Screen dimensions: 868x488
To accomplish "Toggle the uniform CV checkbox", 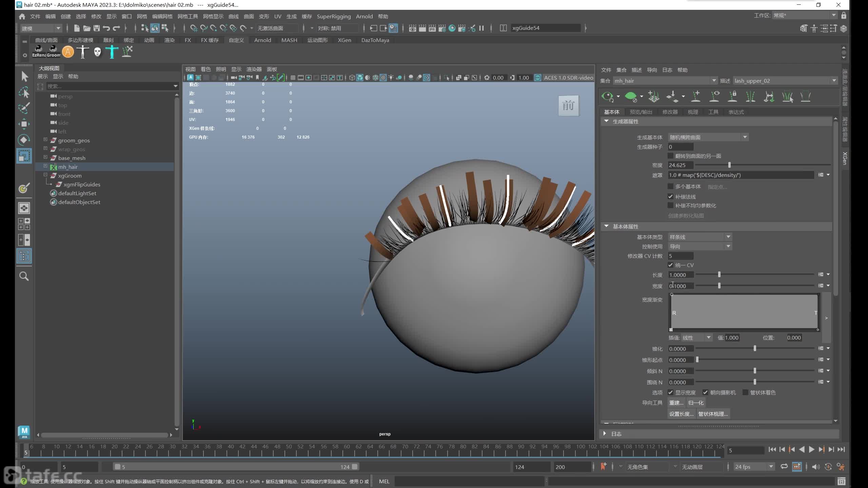I will coord(670,265).
